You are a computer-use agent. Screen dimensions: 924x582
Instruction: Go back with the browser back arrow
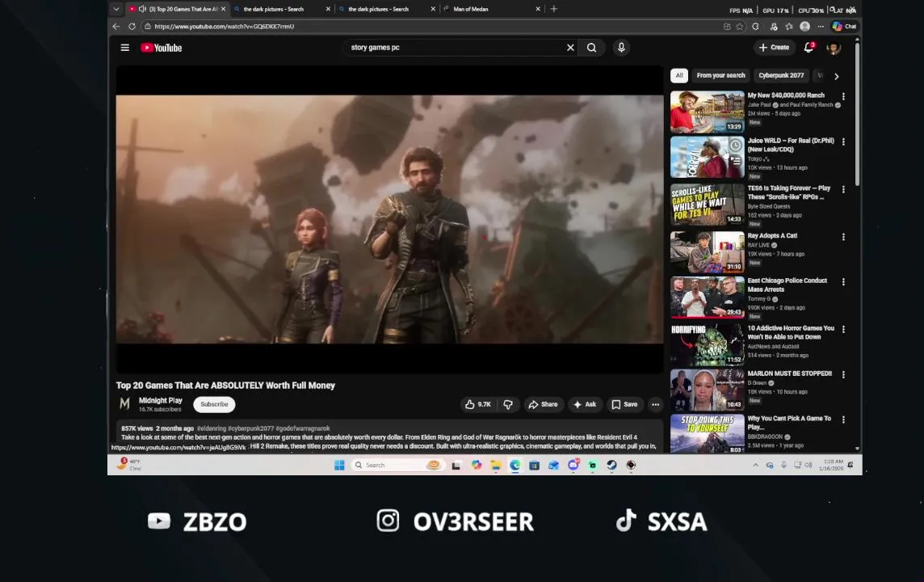coord(116,27)
